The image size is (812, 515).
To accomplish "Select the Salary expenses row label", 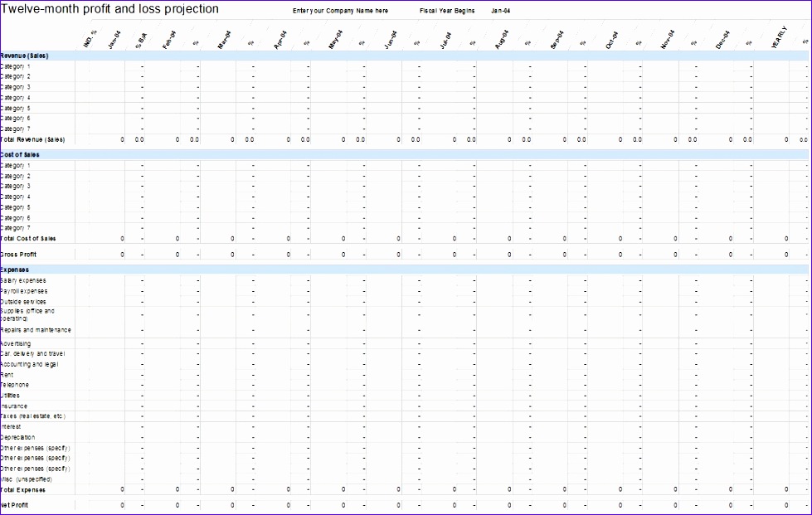I will (25, 280).
